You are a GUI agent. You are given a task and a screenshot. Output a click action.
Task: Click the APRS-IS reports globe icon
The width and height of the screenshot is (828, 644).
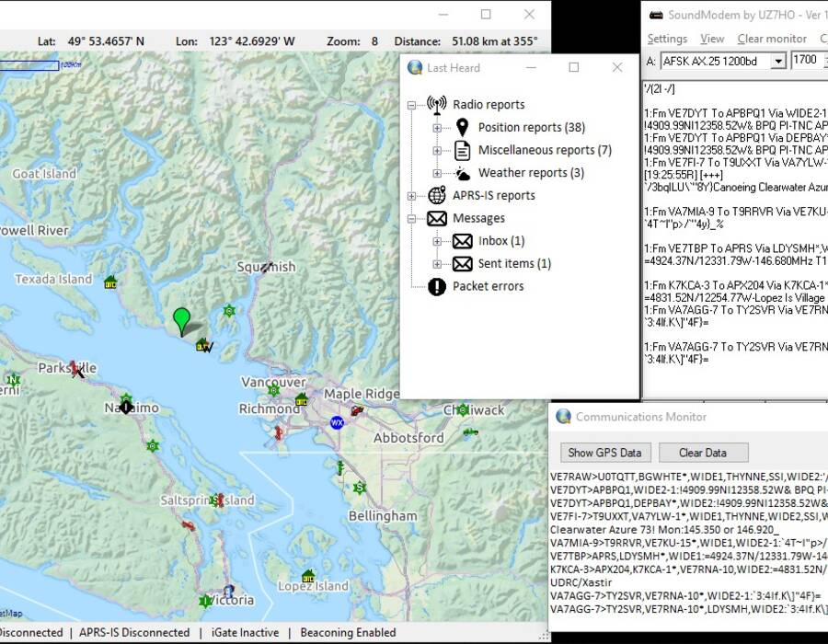(x=437, y=195)
